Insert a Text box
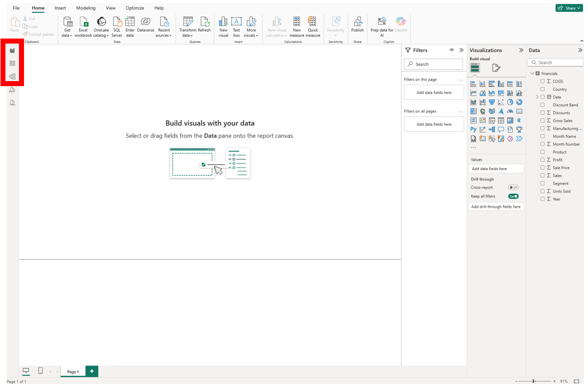Image resolution: width=588 pixels, height=392 pixels. 236,27
